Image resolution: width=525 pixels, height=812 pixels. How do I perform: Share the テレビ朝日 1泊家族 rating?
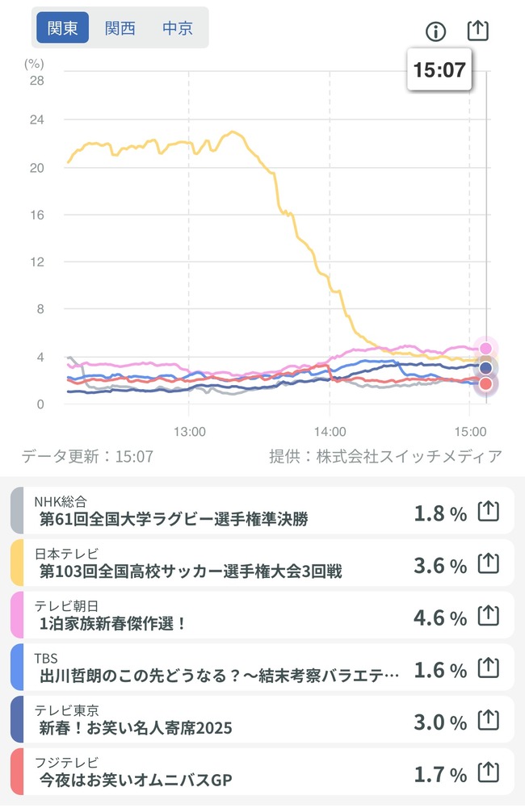point(488,616)
